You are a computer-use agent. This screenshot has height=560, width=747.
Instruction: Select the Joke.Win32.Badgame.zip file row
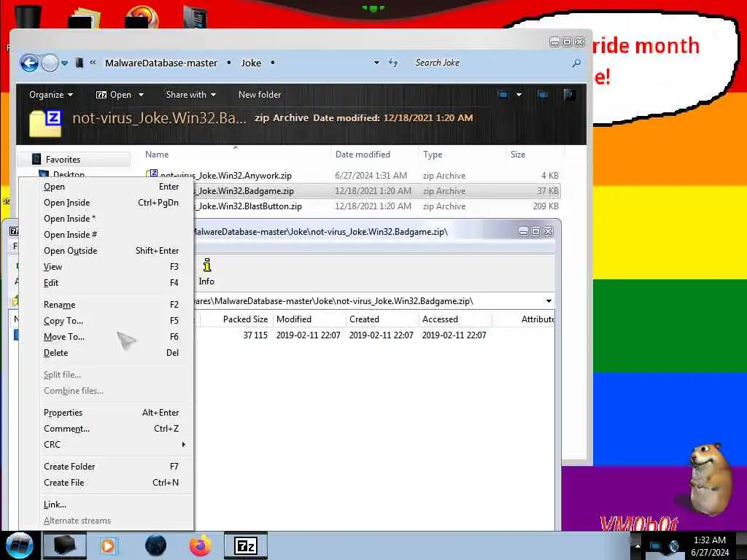pos(352,191)
